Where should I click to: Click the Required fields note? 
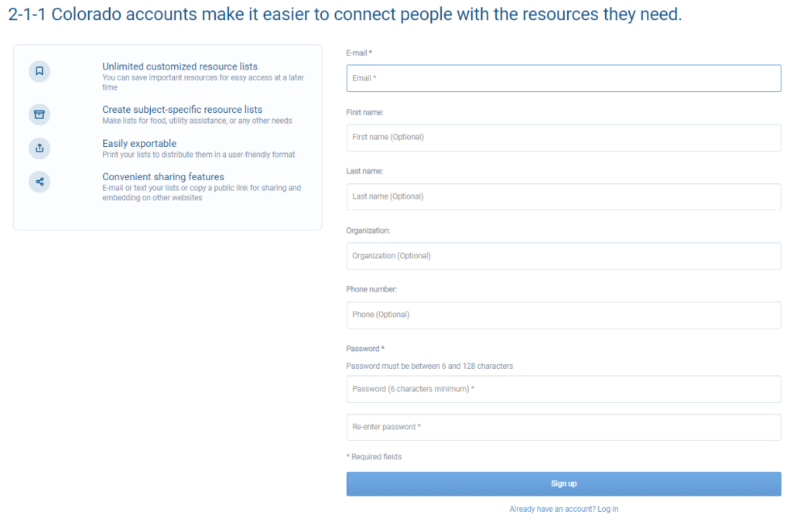374,457
